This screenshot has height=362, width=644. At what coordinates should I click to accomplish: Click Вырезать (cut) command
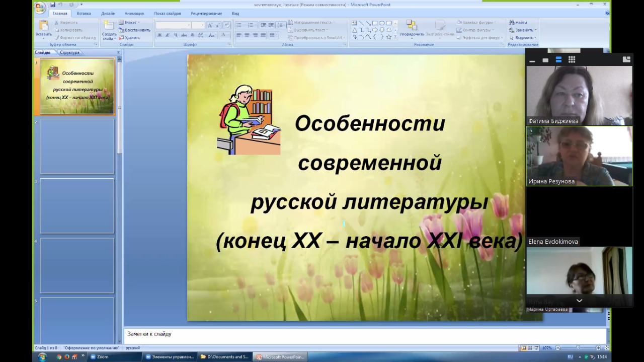[66, 23]
